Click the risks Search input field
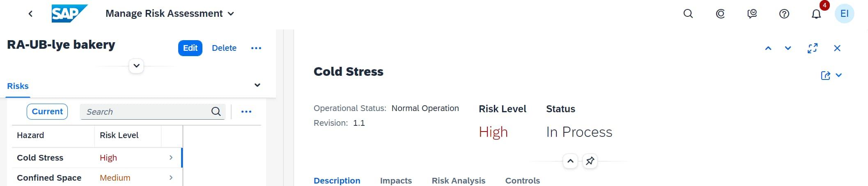This screenshot has height=186, width=868. tap(146, 112)
